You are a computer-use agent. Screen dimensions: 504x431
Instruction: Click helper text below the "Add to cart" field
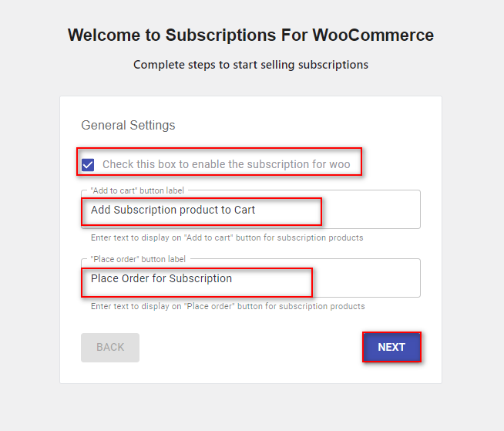pyautogui.click(x=227, y=237)
